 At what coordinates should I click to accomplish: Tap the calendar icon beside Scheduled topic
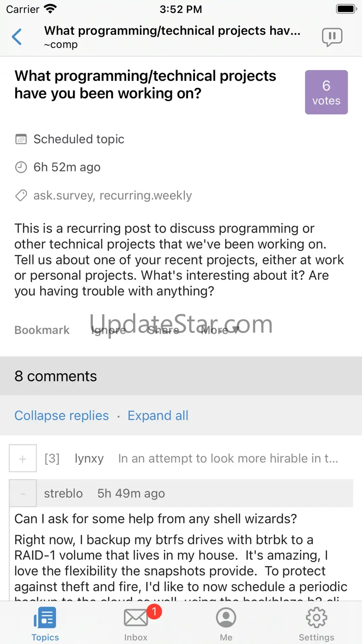21,139
